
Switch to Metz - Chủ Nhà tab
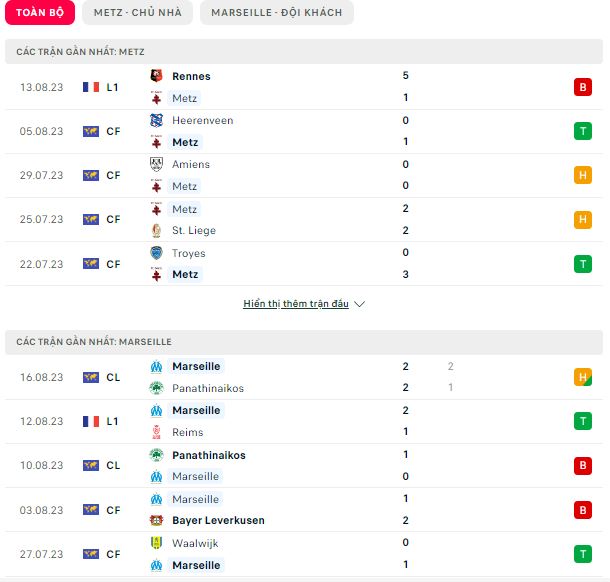point(138,12)
